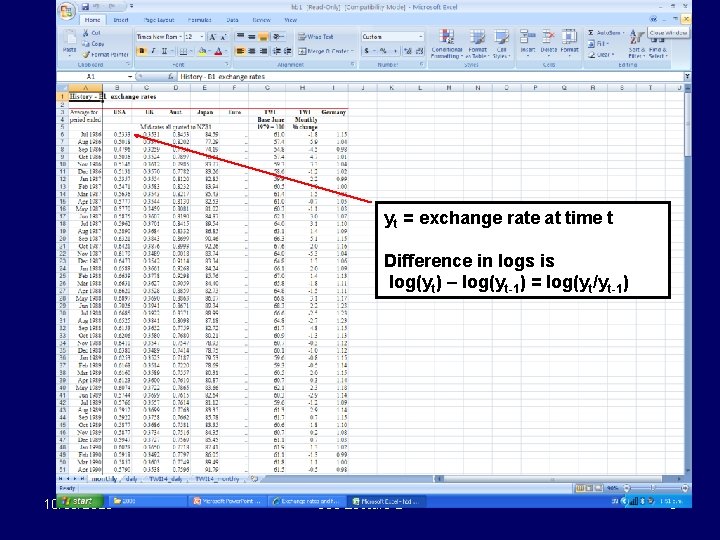720x540 pixels.
Task: Open the Clear options in Editing group
Action: point(600,55)
